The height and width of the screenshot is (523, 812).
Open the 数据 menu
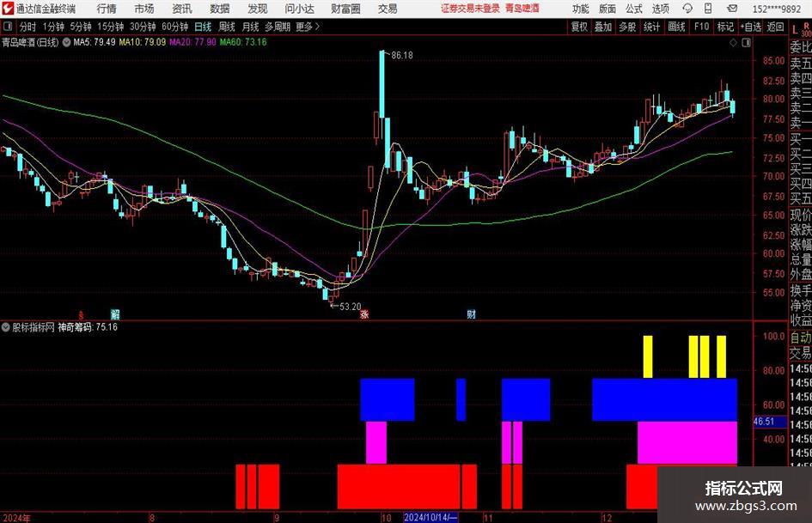(x=220, y=9)
